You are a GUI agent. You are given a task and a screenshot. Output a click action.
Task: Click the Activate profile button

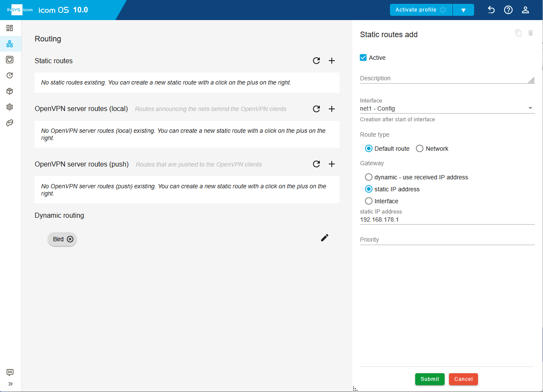[x=421, y=10]
